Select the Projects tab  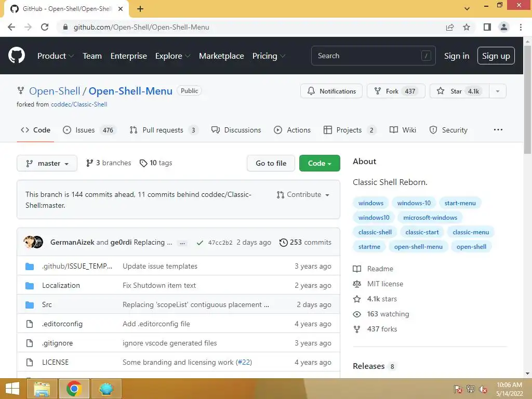[350, 130]
